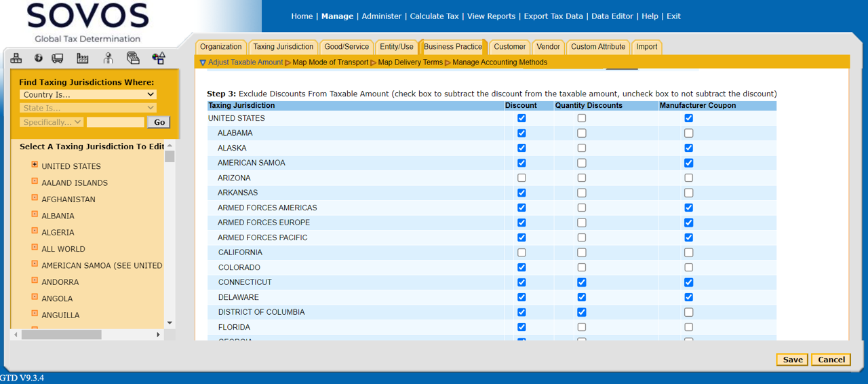Switch to the Customer tab

[509, 47]
